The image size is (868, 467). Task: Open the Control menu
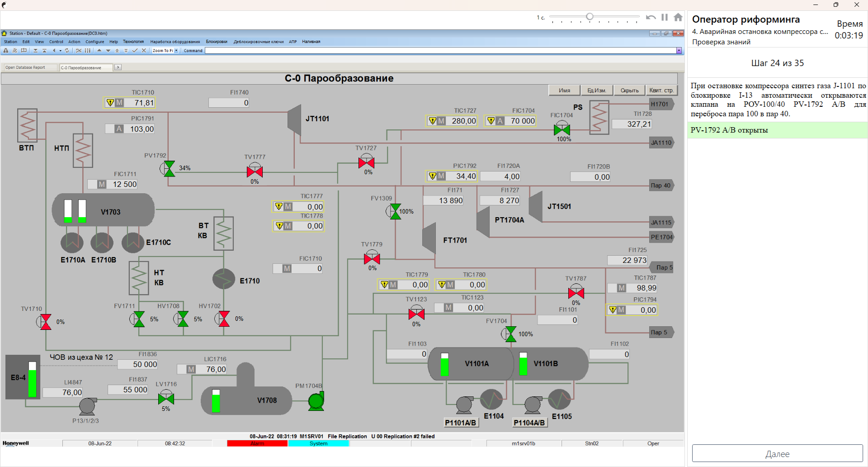pos(56,42)
